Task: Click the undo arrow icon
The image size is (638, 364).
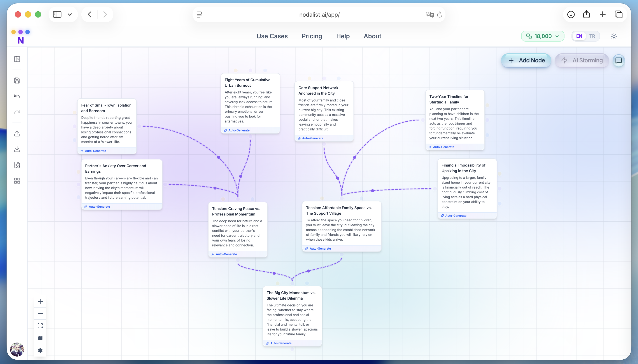Action: coord(17,96)
